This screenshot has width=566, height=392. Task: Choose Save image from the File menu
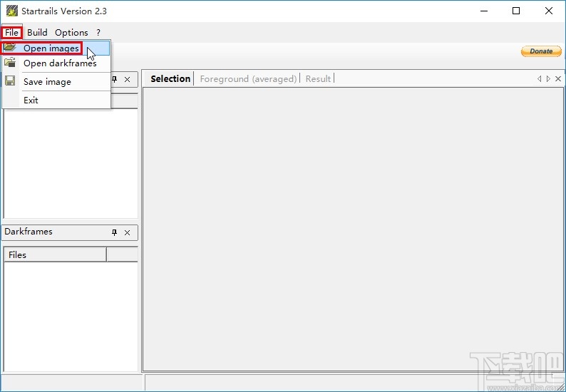click(56, 81)
